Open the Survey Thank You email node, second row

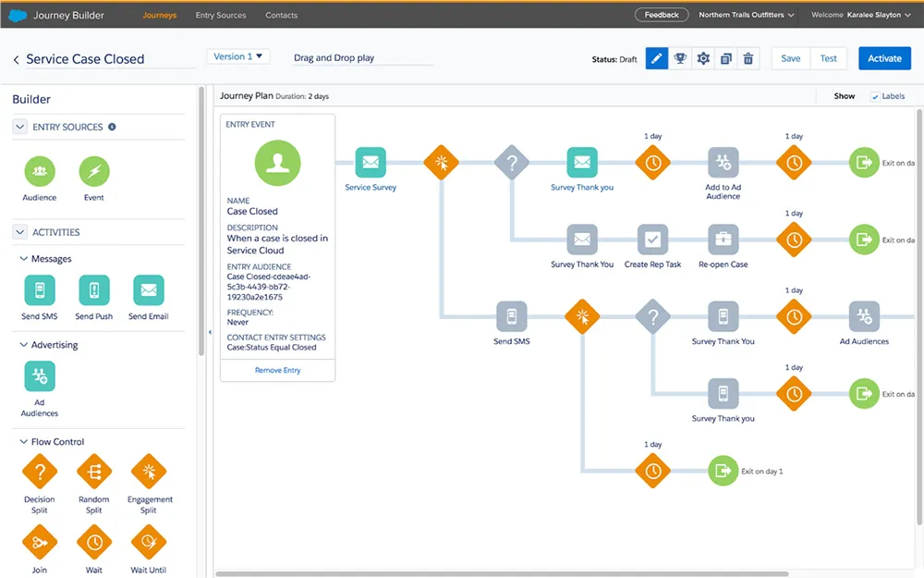(x=582, y=240)
